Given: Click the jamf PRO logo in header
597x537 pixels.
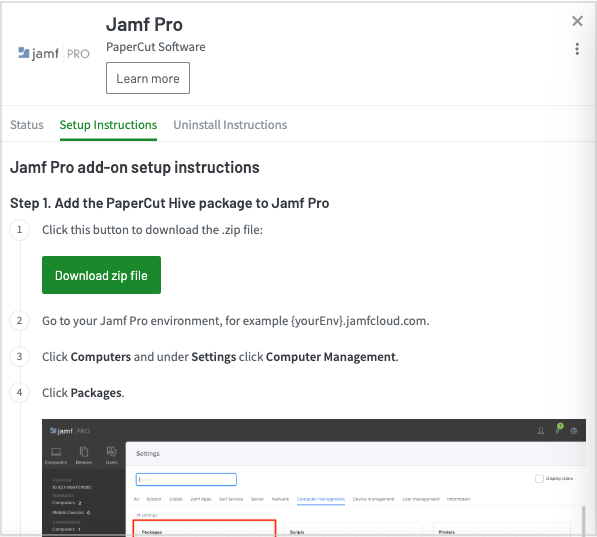Looking at the screenshot, I should pyautogui.click(x=54, y=53).
